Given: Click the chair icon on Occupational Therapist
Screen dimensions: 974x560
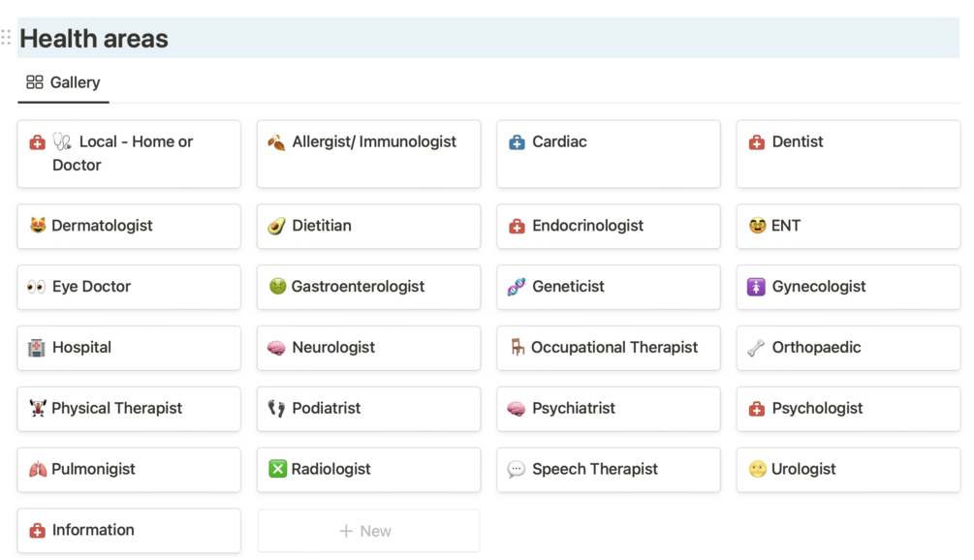Looking at the screenshot, I should (517, 347).
